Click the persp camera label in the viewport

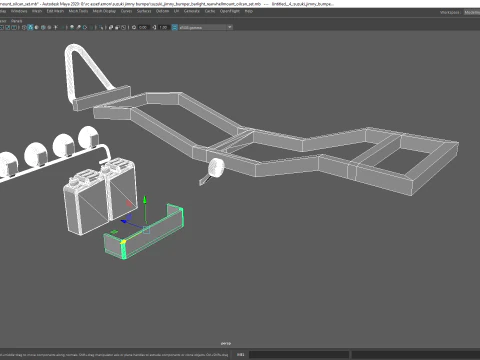coord(226,343)
